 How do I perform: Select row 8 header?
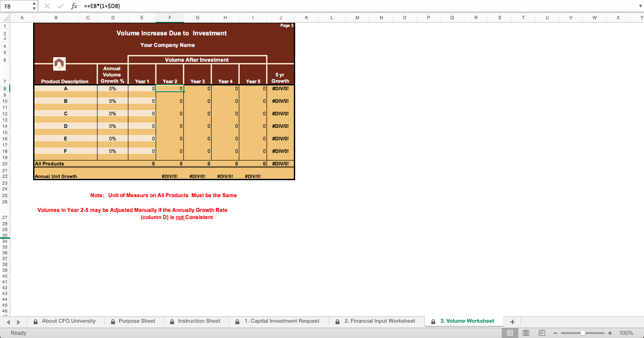pos(5,89)
